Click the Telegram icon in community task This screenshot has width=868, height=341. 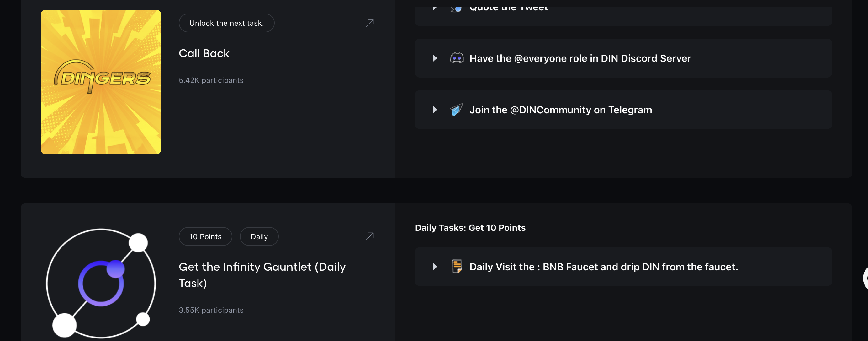[x=457, y=110]
